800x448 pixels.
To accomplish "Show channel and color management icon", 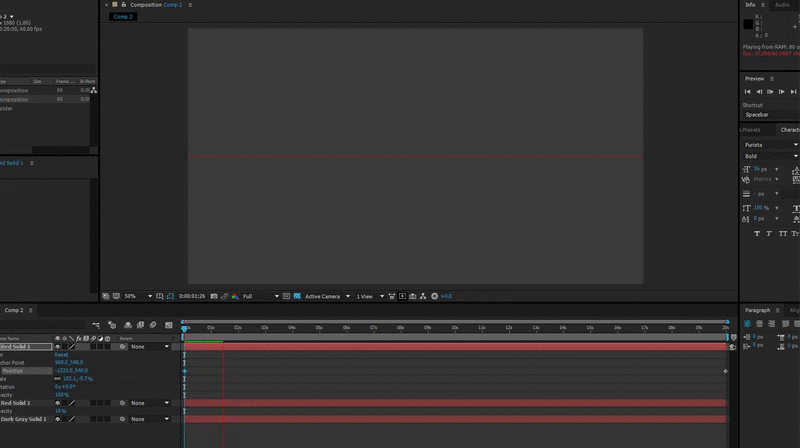I will click(235, 296).
